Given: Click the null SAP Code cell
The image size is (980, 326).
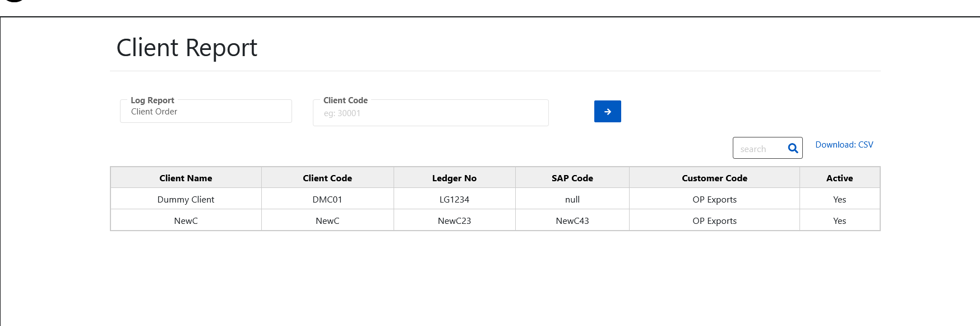Looking at the screenshot, I should click(x=572, y=199).
